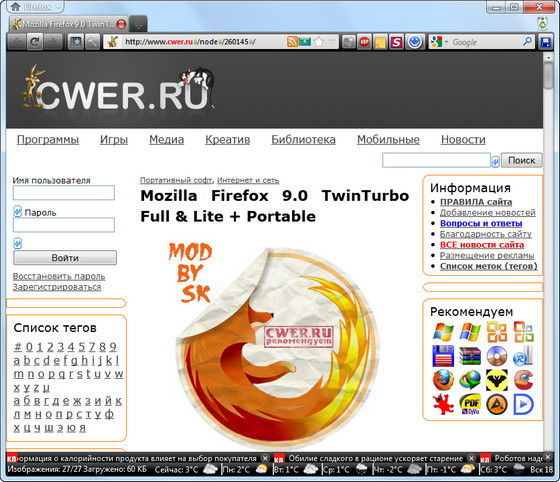Open a new tab with plus button

(x=139, y=24)
